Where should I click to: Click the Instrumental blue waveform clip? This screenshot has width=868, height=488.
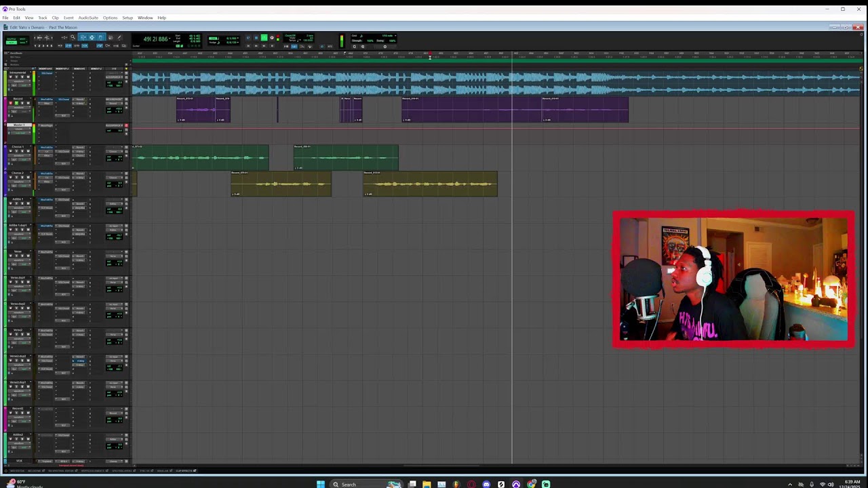tap(495, 83)
